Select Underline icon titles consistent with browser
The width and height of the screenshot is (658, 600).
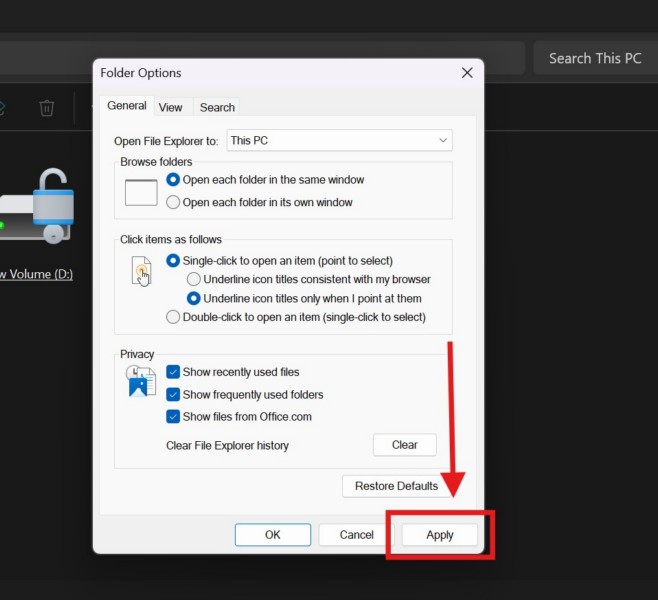click(195, 279)
